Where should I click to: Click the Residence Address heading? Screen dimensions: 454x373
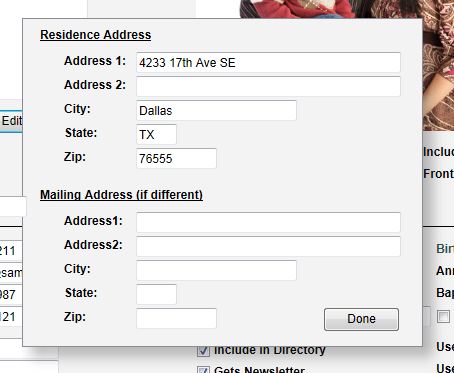coord(96,35)
